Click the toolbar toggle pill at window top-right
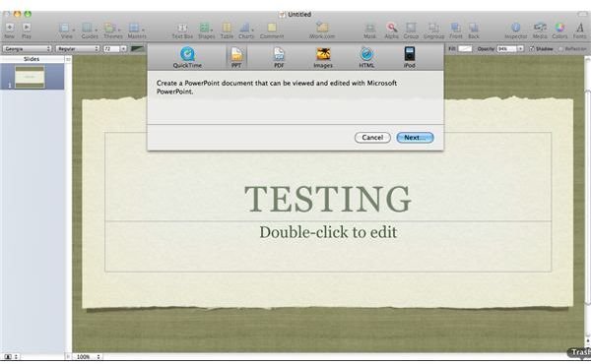 582,14
